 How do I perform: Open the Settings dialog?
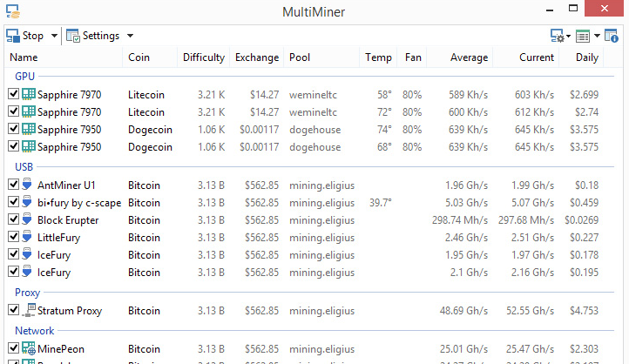tap(92, 36)
